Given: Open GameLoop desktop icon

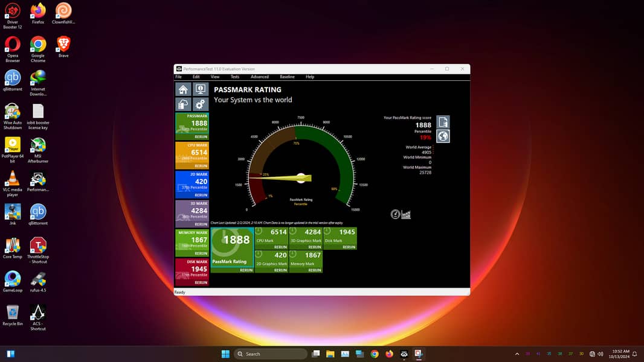Looking at the screenshot, I should pos(12,282).
